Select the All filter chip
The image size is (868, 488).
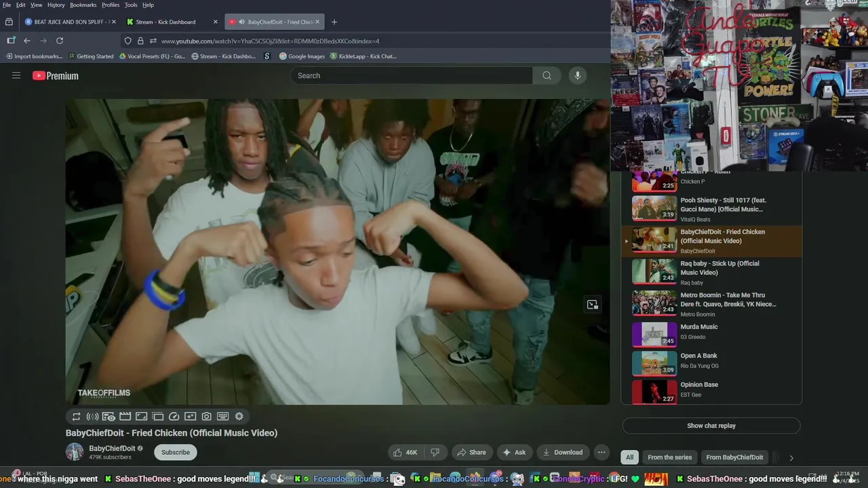[629, 457]
